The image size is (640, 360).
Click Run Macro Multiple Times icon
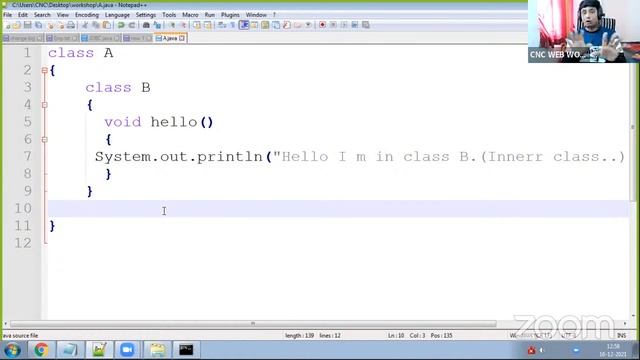(x=355, y=25)
